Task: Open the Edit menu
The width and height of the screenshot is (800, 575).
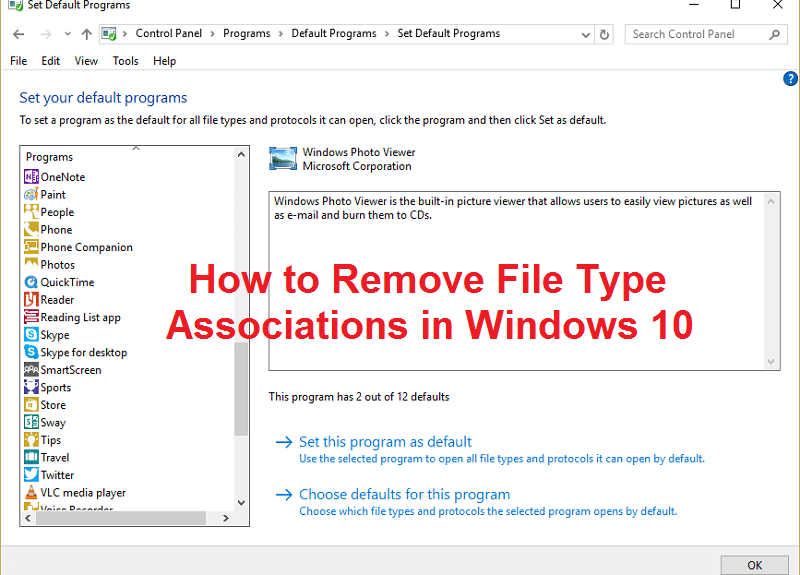Action: [51, 61]
